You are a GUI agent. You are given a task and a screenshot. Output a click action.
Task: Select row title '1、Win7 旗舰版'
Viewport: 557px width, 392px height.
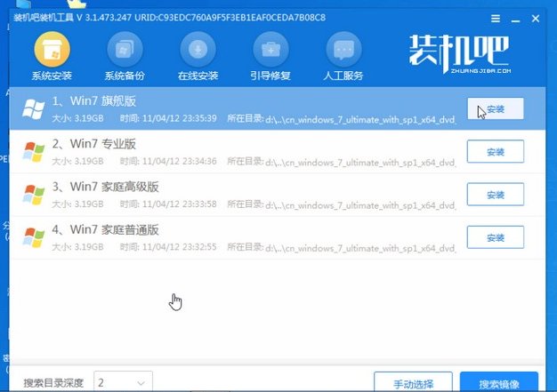(94, 101)
